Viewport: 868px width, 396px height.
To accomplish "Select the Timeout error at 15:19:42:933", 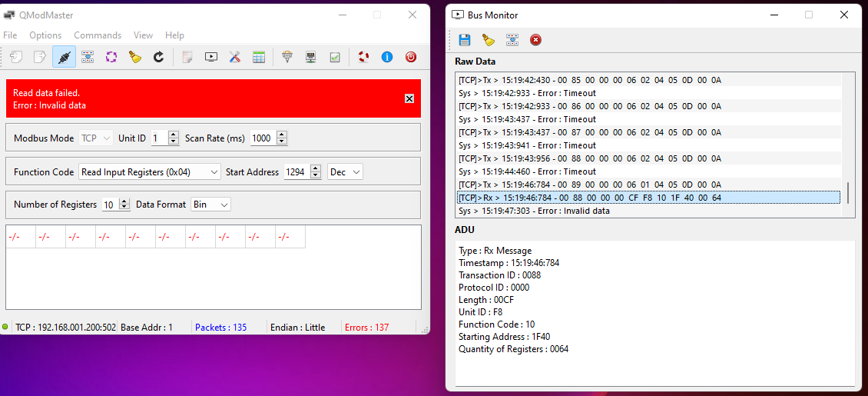I will (x=649, y=93).
